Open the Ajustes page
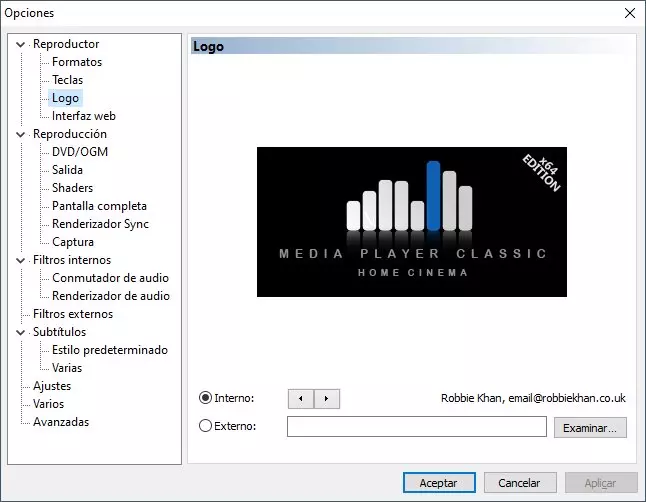The height and width of the screenshot is (502, 646). (x=52, y=386)
